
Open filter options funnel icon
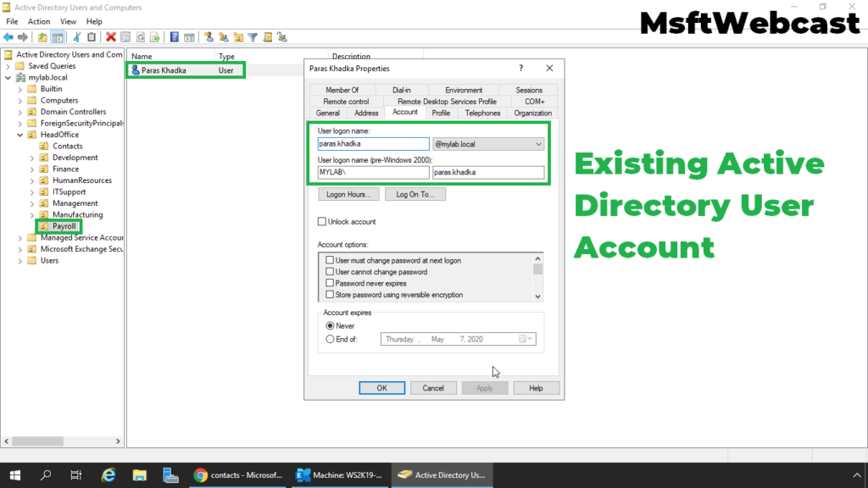(253, 37)
